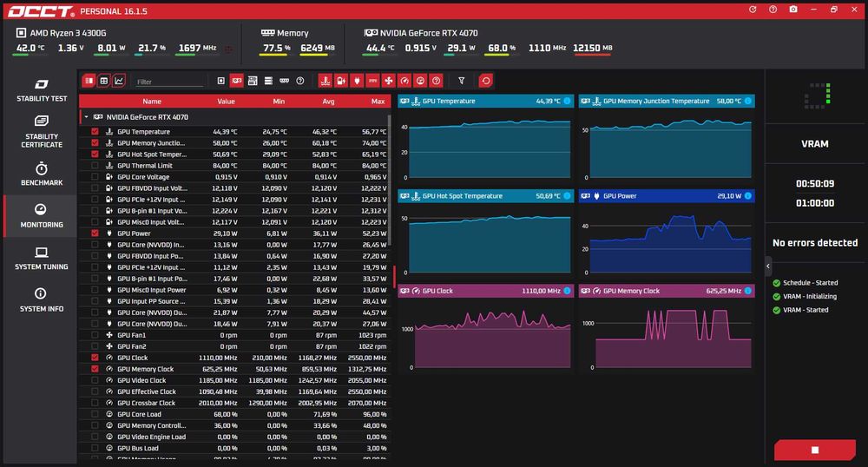This screenshot has height=467, width=868.
Task: Collapse the NVIDIA GeForce RTX 4070 group
Action: [x=86, y=116]
